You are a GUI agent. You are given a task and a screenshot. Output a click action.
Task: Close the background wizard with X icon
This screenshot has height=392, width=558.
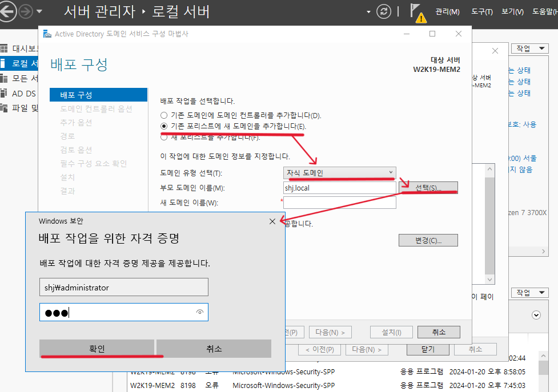[495, 51]
